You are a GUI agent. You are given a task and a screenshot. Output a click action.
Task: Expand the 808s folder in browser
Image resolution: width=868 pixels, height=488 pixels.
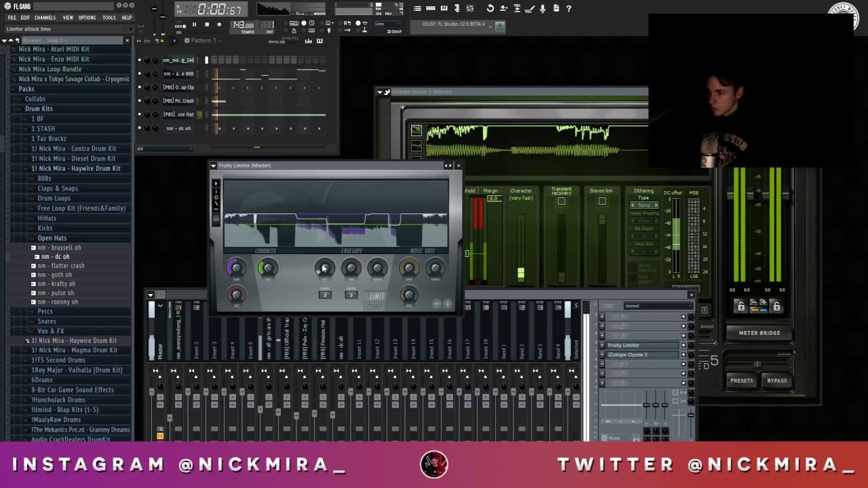tap(44, 178)
